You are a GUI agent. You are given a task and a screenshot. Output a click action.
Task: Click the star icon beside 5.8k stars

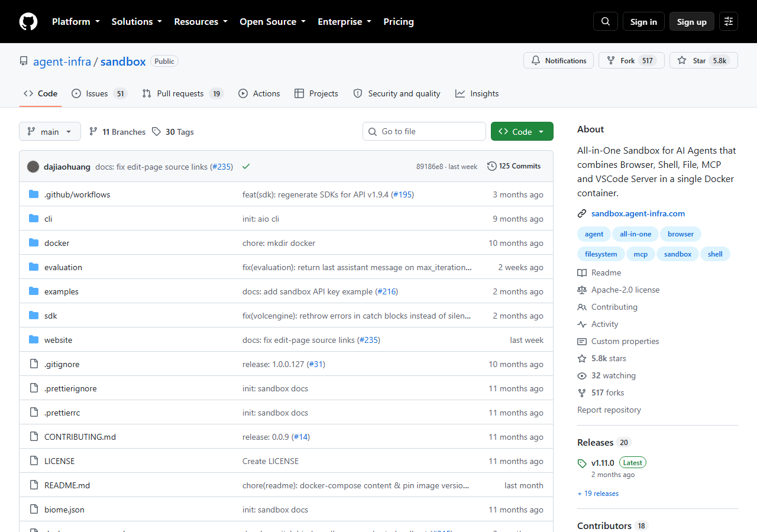(582, 358)
